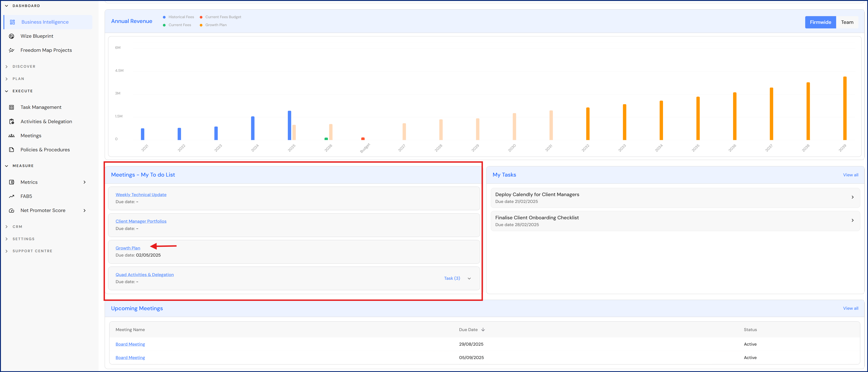Click the Freedom Map Projects icon
868x372 pixels.
11,50
